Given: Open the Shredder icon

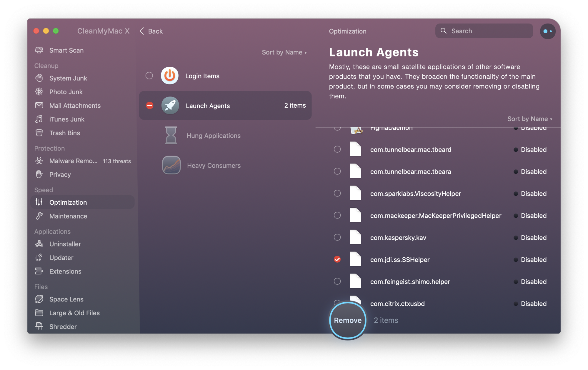Looking at the screenshot, I should (39, 326).
